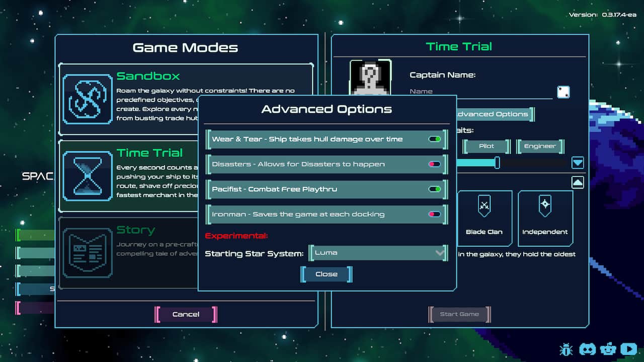This screenshot has height=362, width=644.
Task: Turn off the Pacifist toggle
Action: [x=435, y=190]
